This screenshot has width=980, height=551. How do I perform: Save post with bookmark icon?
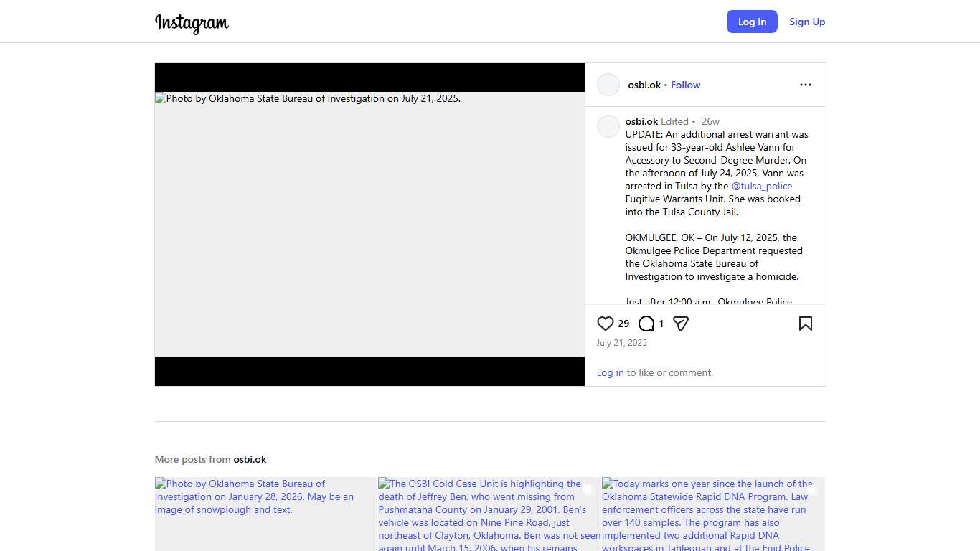point(805,324)
